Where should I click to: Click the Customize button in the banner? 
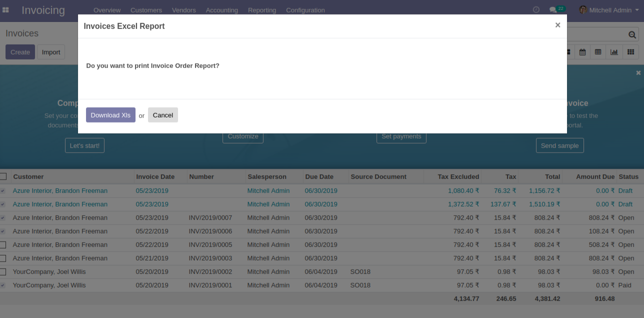(x=243, y=137)
